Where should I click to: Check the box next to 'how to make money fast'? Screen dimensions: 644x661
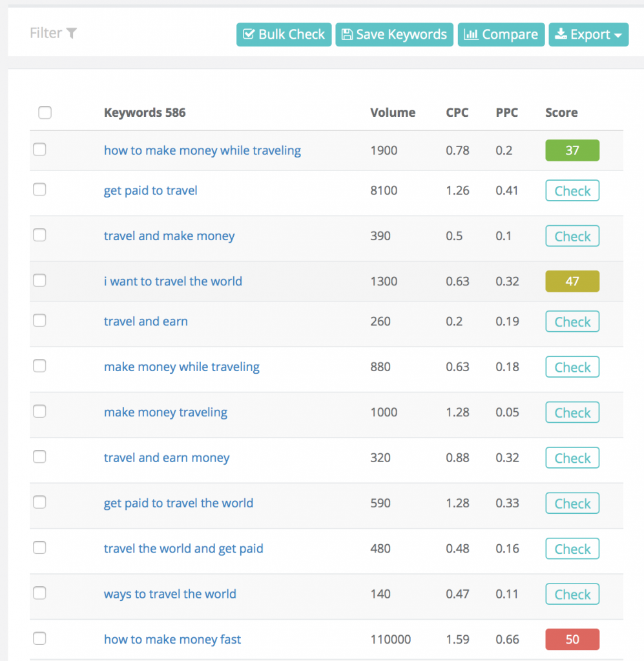tap(39, 638)
